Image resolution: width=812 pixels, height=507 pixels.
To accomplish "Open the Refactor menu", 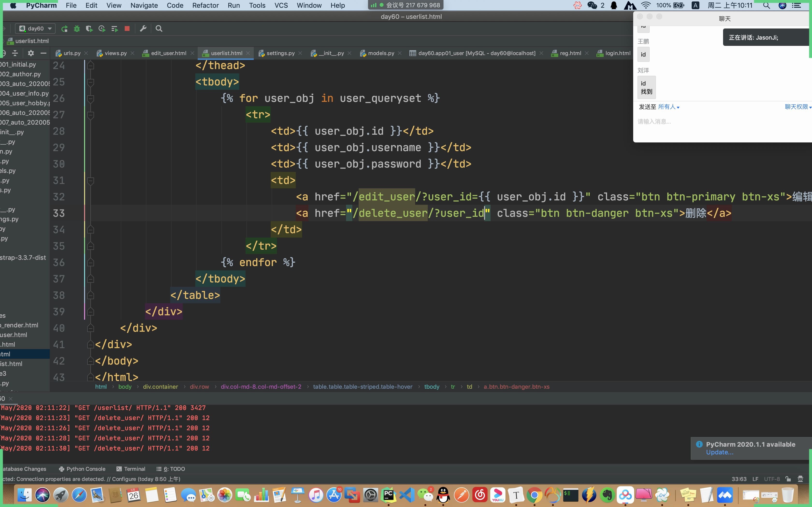I will click(205, 5).
